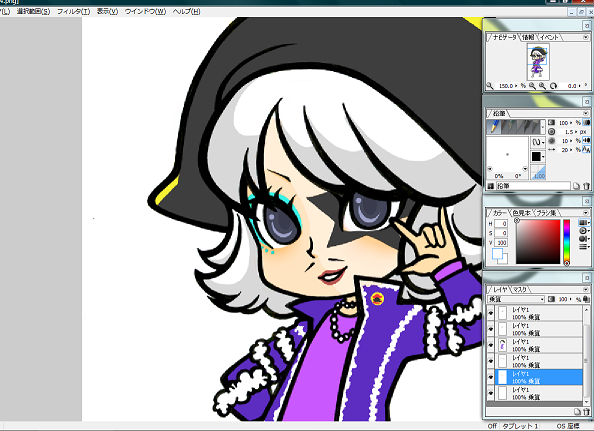Click the タブレット 1 status bar entry
The height and width of the screenshot is (431, 594).
520,426
